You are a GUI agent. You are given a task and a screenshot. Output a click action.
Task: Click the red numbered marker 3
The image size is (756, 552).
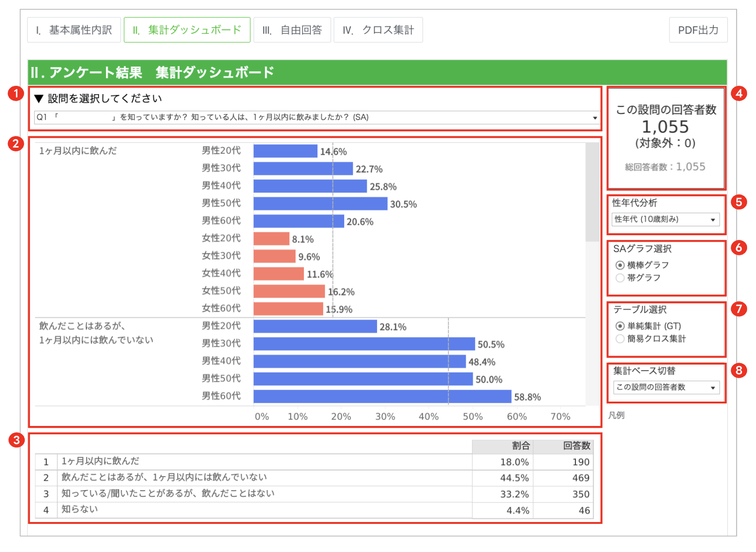16,440
